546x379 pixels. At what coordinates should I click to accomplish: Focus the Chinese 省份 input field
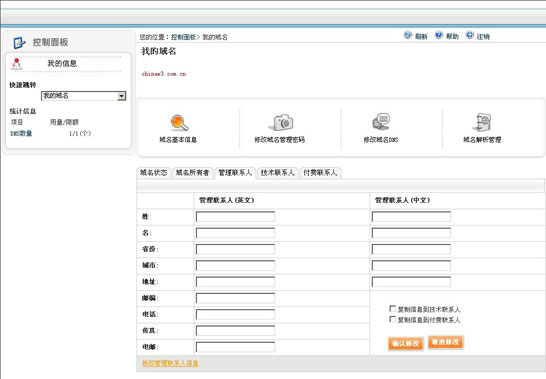coord(411,249)
